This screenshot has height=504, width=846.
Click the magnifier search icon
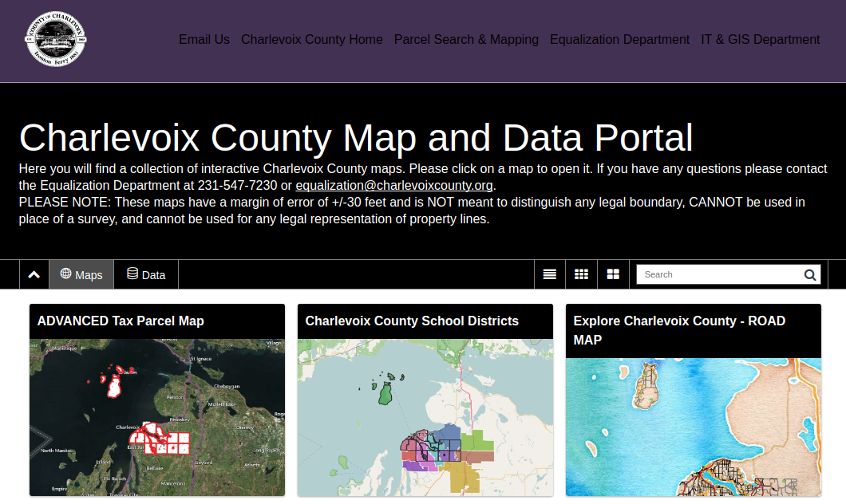pos(810,275)
